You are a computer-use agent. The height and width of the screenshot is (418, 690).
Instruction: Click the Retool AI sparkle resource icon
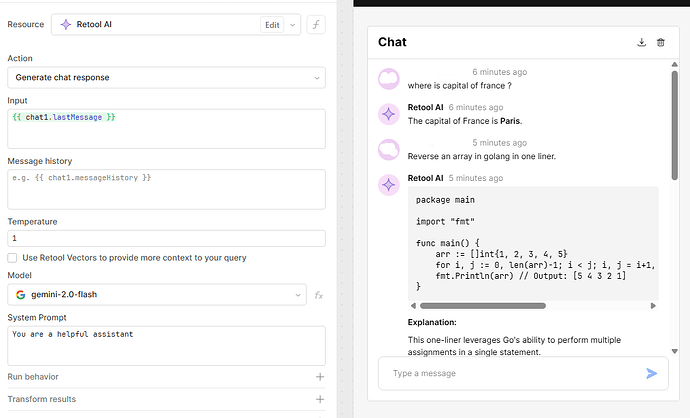(66, 25)
